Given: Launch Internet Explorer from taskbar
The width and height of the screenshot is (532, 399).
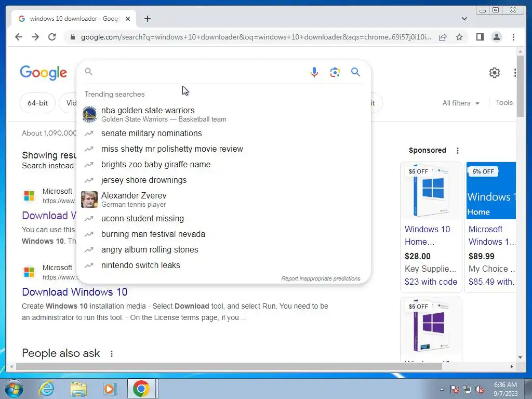Looking at the screenshot, I should pos(46,389).
